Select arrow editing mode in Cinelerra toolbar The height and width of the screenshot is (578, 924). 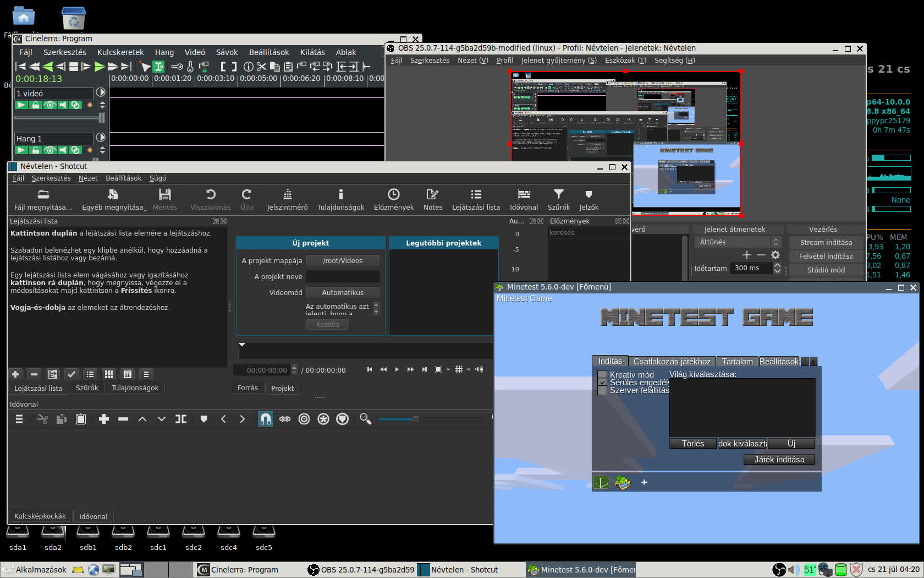tap(145, 67)
